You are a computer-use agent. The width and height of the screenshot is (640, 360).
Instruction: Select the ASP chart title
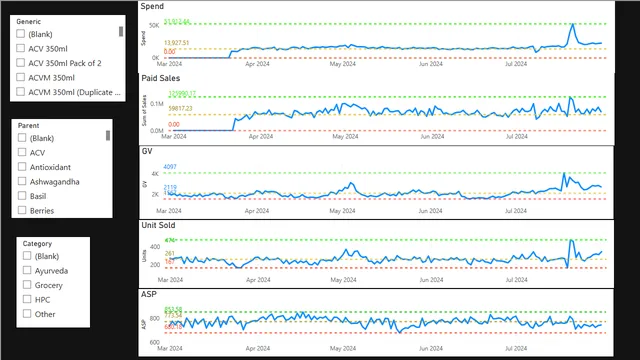click(149, 294)
